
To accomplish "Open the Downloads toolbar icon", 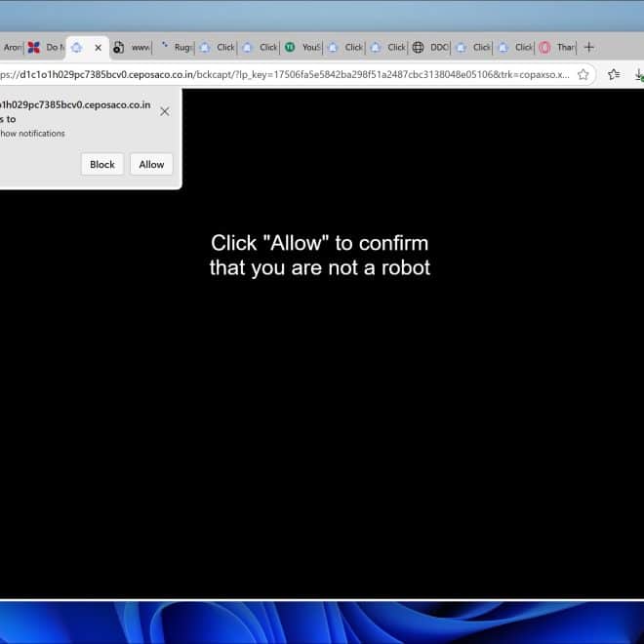I will pos(638,74).
